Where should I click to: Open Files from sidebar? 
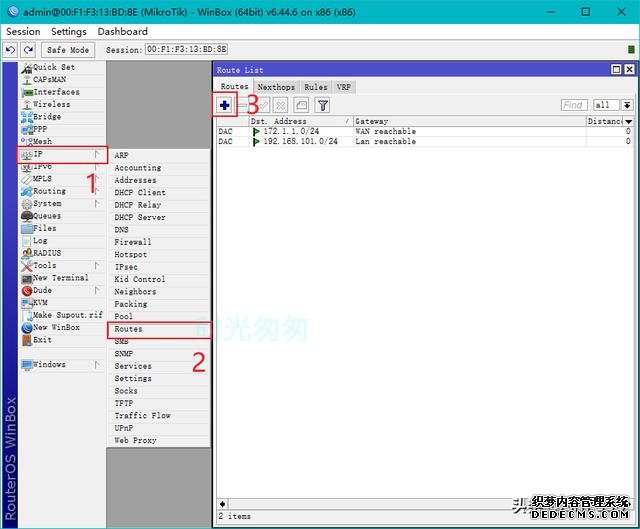[x=62, y=228]
